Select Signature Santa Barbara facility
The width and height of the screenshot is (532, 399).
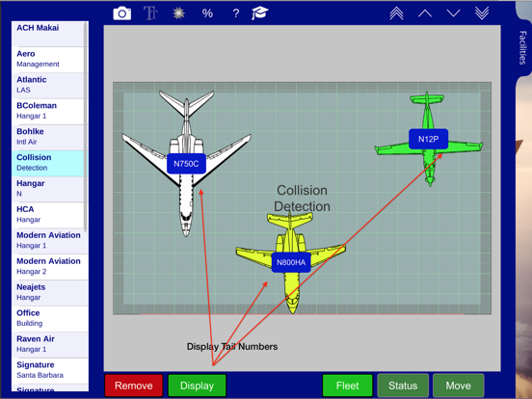(x=50, y=370)
